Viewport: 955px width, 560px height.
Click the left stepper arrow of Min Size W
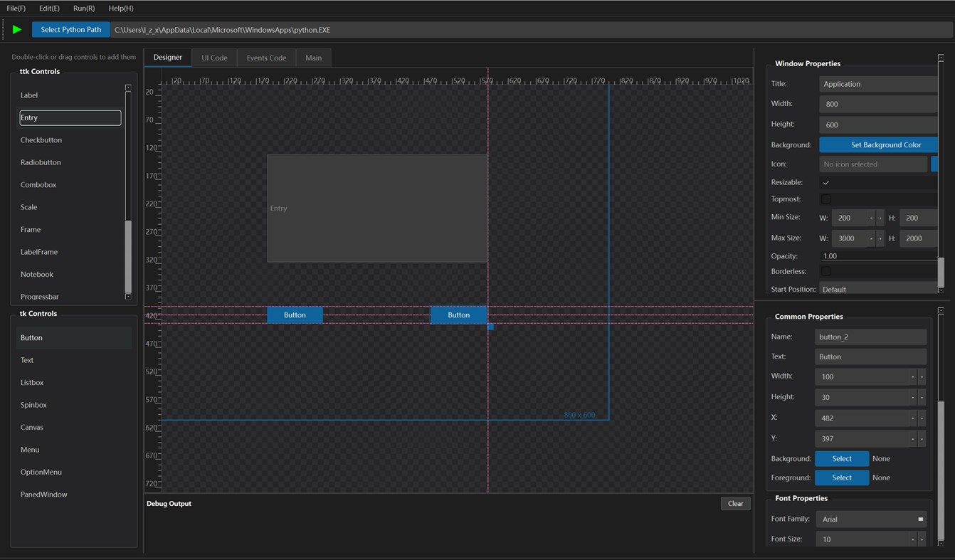point(872,218)
